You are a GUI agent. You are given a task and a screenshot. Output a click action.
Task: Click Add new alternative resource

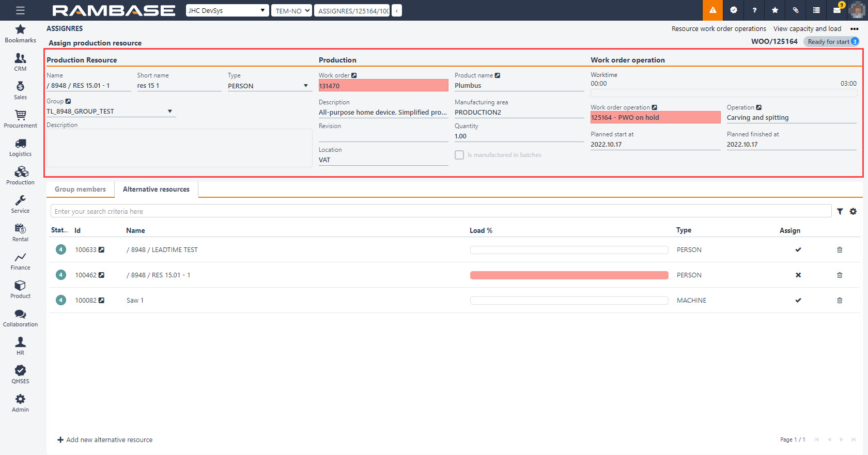click(x=105, y=440)
